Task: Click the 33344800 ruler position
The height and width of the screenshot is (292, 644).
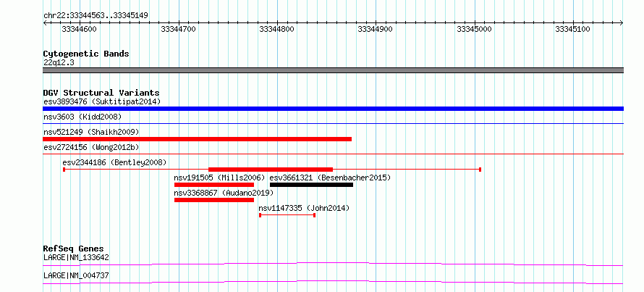Action: pyautogui.click(x=277, y=29)
